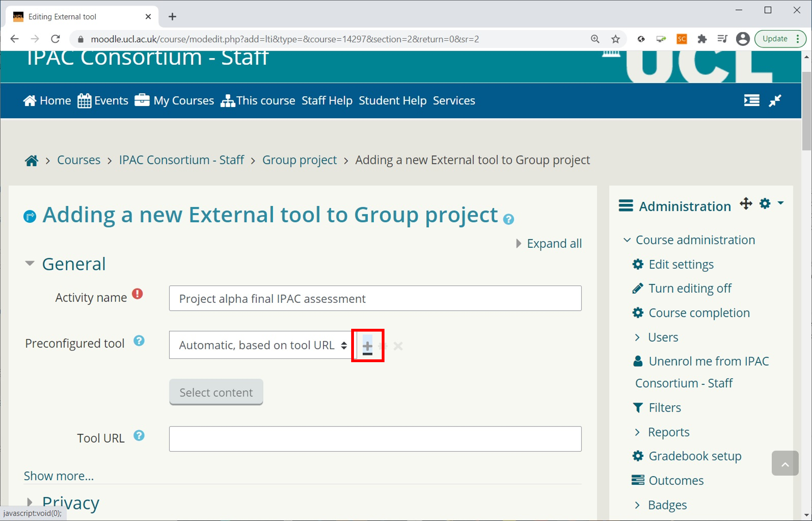
Task: Expand the Reports tree item
Action: coord(638,432)
